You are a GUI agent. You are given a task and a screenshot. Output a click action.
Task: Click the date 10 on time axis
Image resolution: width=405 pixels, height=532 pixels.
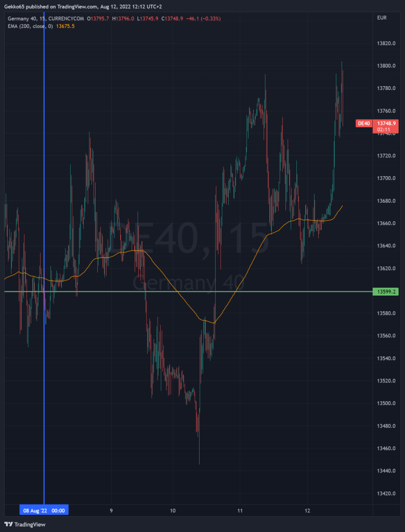point(173,511)
